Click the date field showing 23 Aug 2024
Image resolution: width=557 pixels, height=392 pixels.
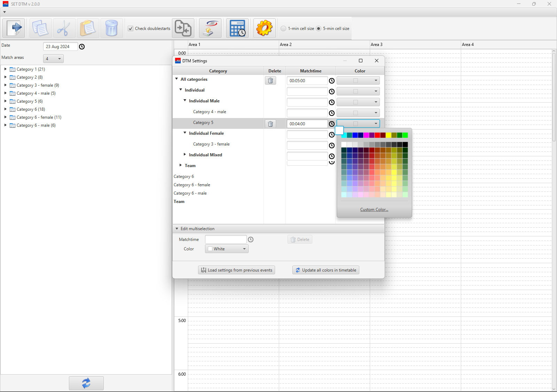pos(60,47)
